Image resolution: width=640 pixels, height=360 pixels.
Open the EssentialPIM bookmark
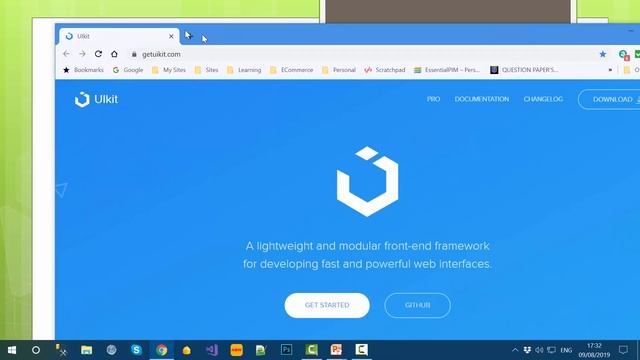click(x=447, y=70)
